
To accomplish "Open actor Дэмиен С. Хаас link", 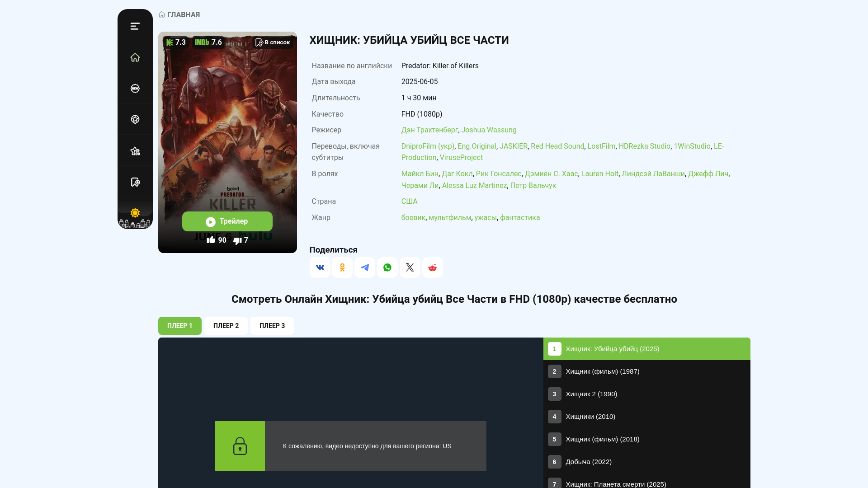I will click(551, 174).
